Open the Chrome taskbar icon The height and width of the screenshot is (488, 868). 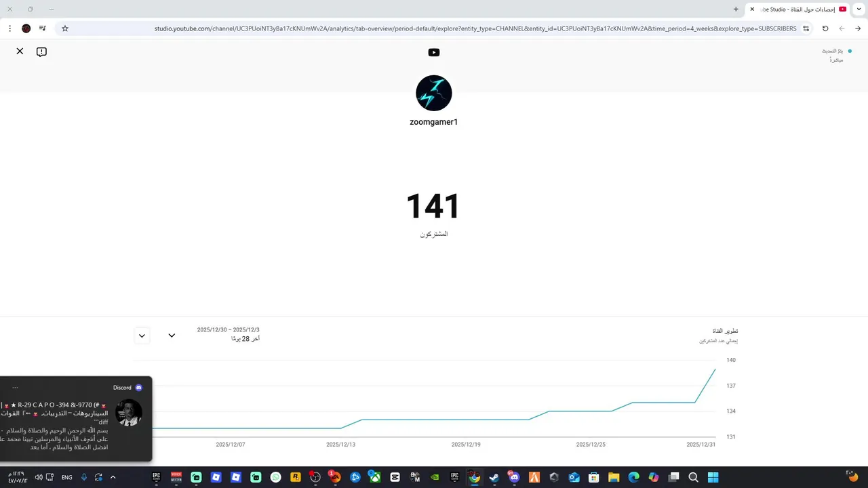(474, 477)
